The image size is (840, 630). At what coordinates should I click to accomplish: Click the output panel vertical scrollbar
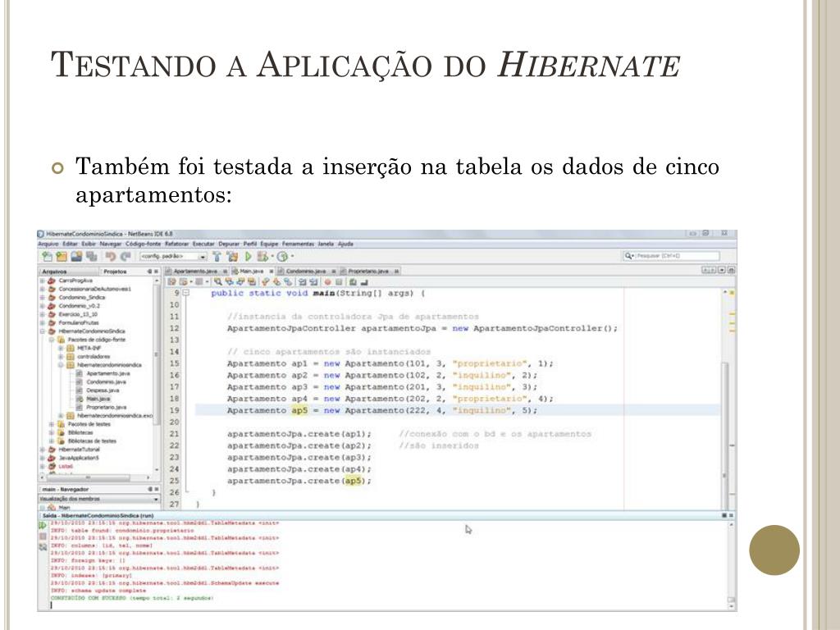[x=731, y=564]
